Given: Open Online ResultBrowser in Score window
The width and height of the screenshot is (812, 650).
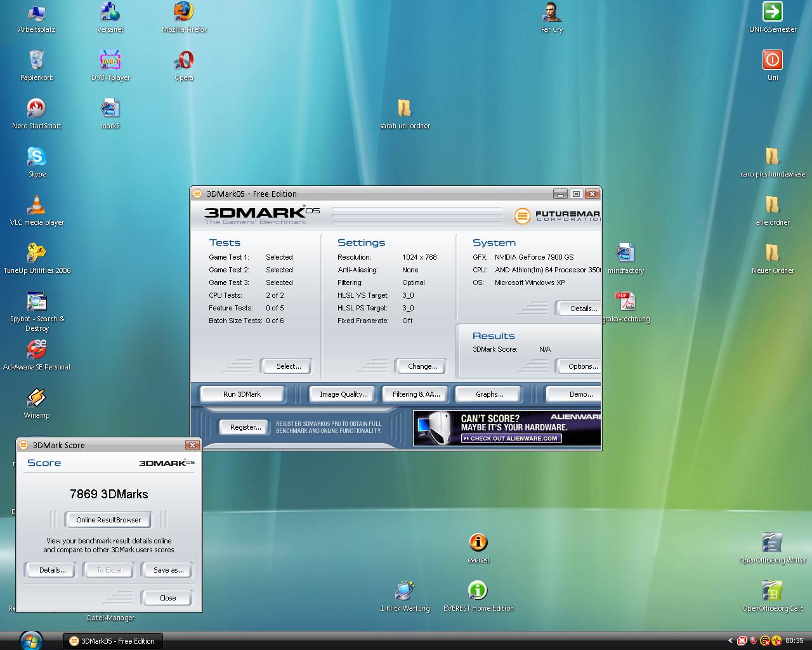Looking at the screenshot, I should pos(108,520).
